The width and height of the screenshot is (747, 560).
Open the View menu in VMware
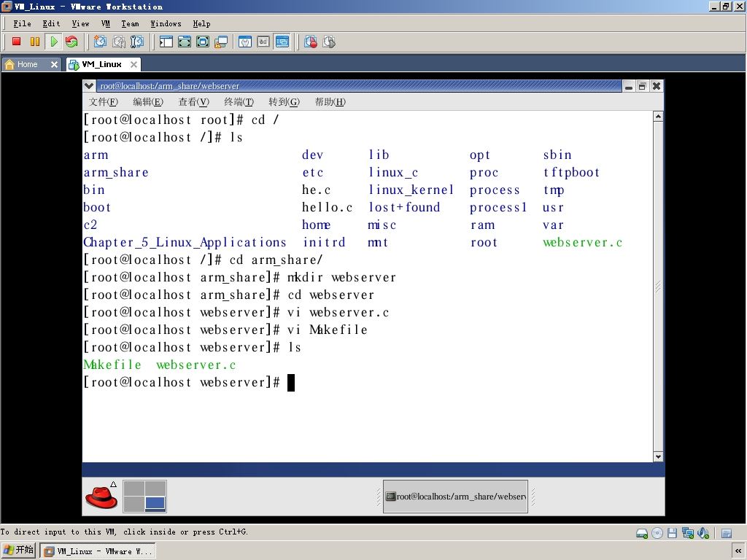pos(80,23)
